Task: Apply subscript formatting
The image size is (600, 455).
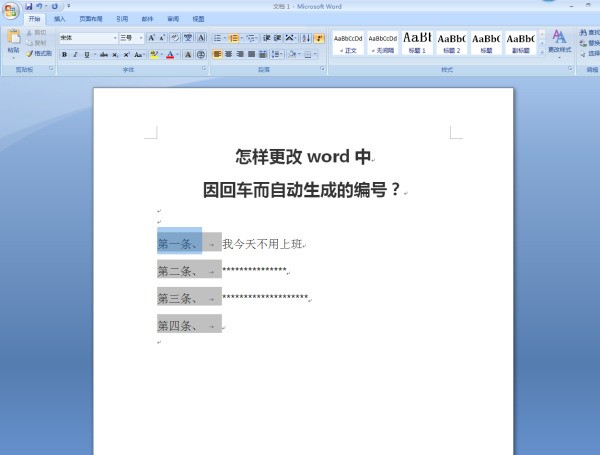Action: (115, 55)
